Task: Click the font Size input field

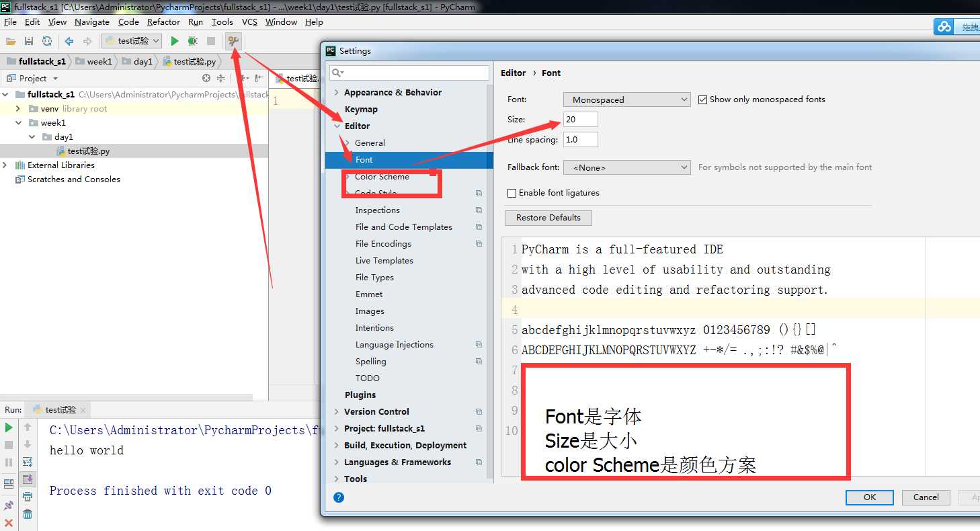Action: pos(580,120)
